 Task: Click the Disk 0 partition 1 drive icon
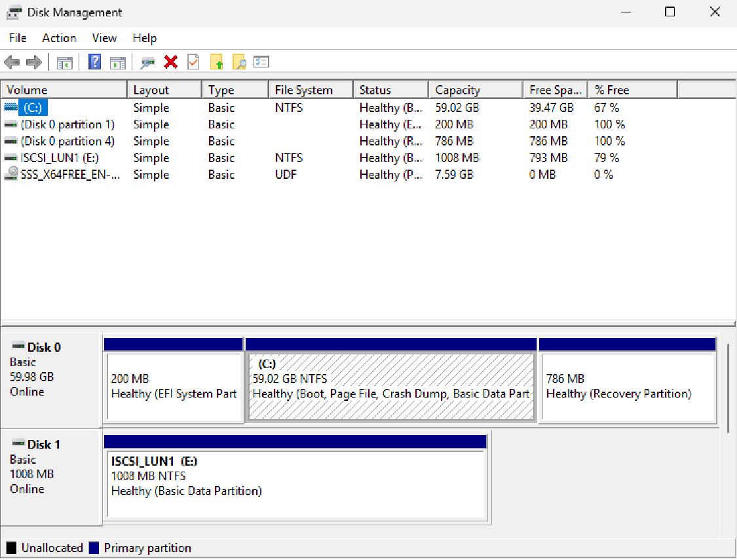(11, 124)
